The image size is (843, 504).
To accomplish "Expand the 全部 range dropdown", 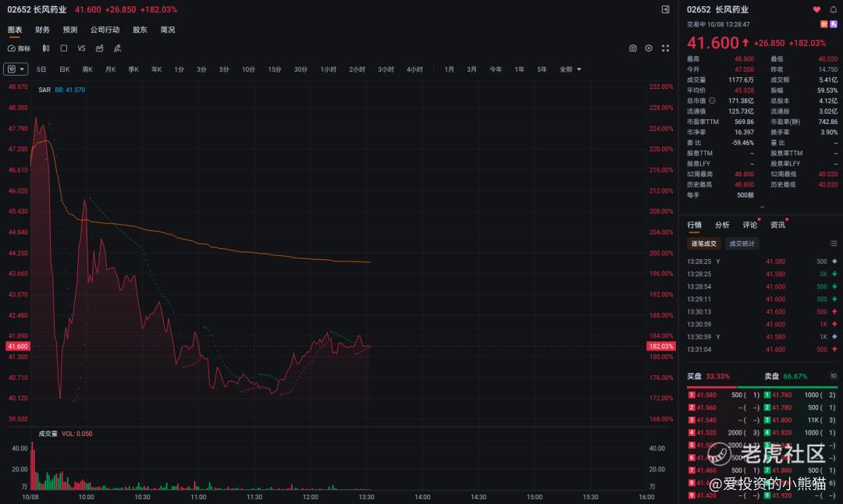I will [571, 69].
